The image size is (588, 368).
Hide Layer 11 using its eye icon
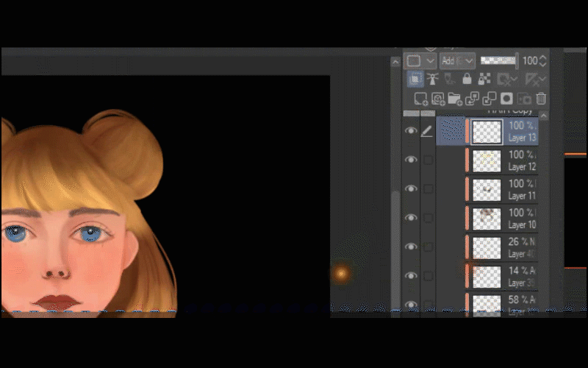(x=411, y=189)
